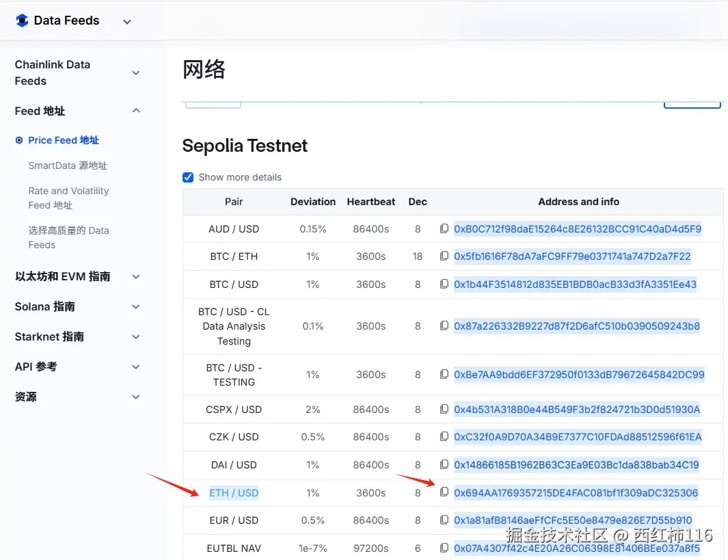728x560 pixels.
Task: Click Data Feeds title in header
Action: (66, 21)
